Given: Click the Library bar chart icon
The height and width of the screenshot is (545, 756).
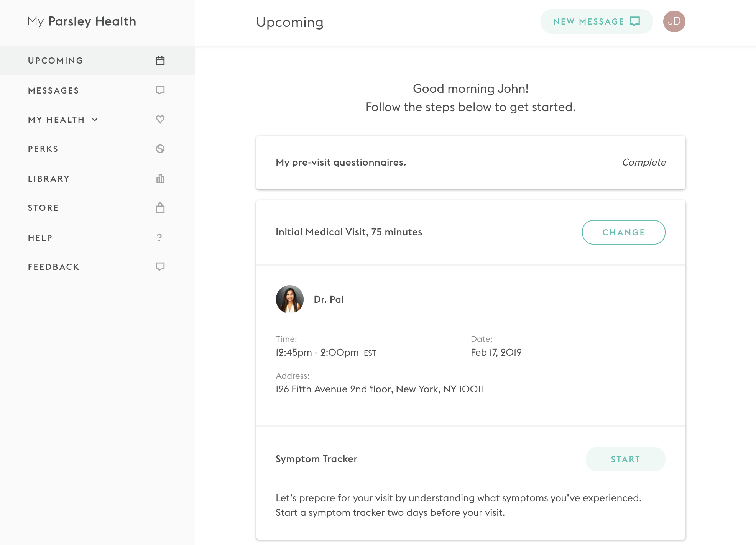Looking at the screenshot, I should 160,179.
